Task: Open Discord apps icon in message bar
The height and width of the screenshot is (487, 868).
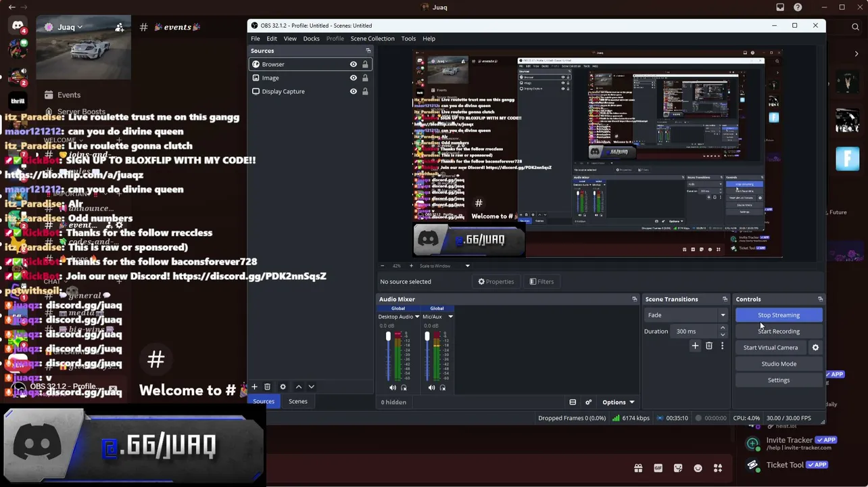Action: pos(718,468)
